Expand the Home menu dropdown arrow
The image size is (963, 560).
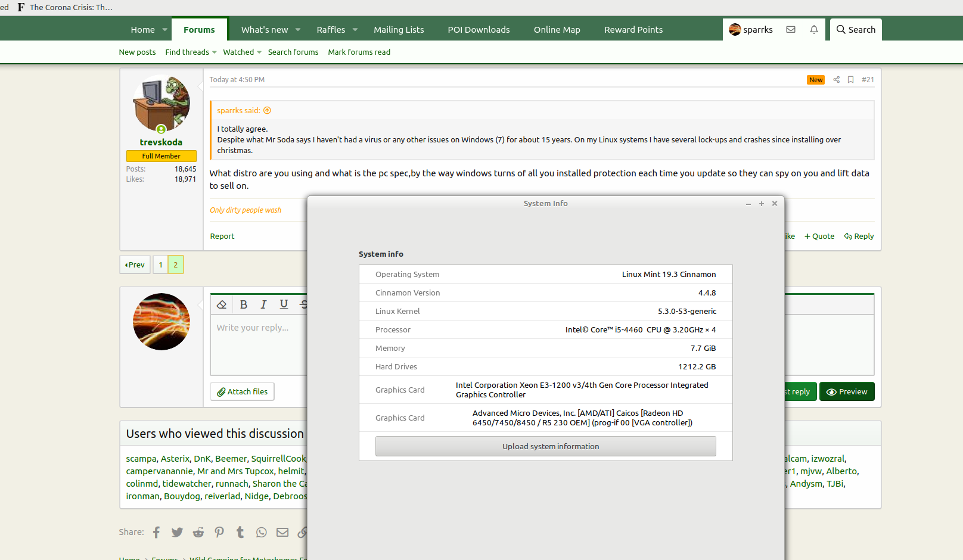(x=165, y=30)
